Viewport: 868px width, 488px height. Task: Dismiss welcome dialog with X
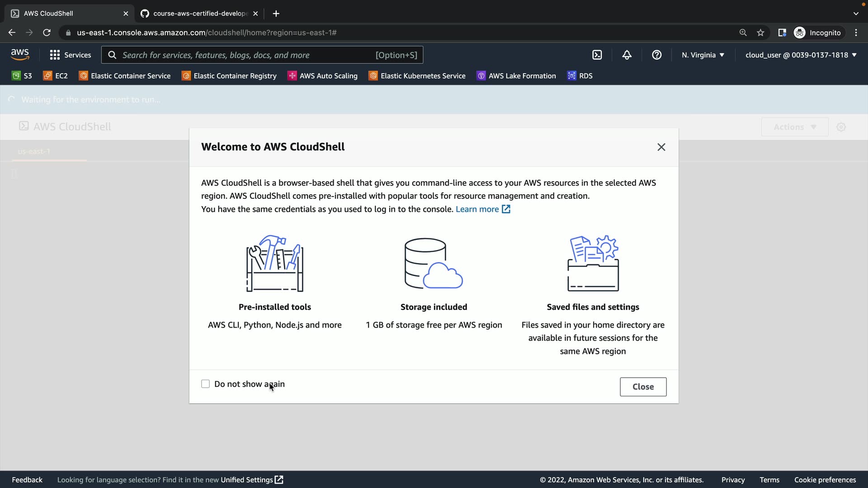(x=661, y=147)
